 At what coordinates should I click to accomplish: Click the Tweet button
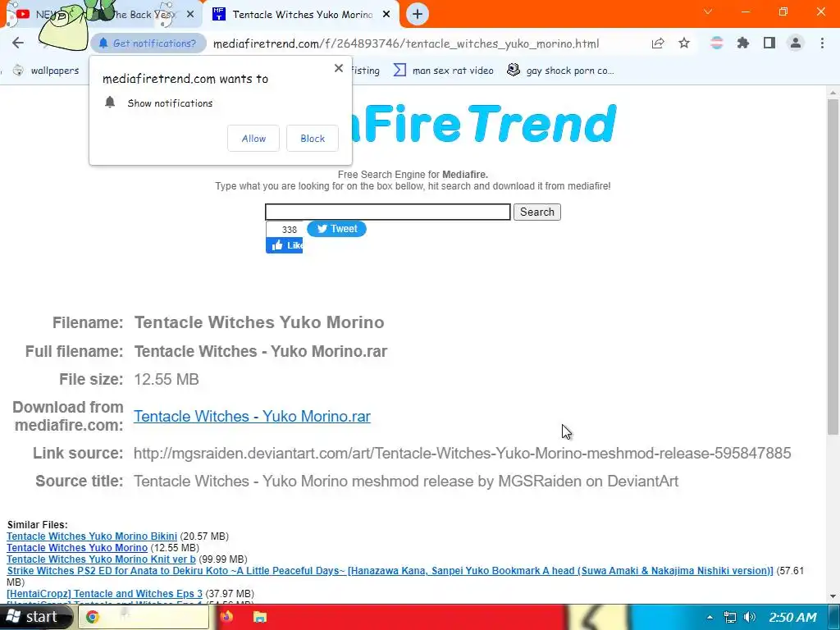(336, 229)
